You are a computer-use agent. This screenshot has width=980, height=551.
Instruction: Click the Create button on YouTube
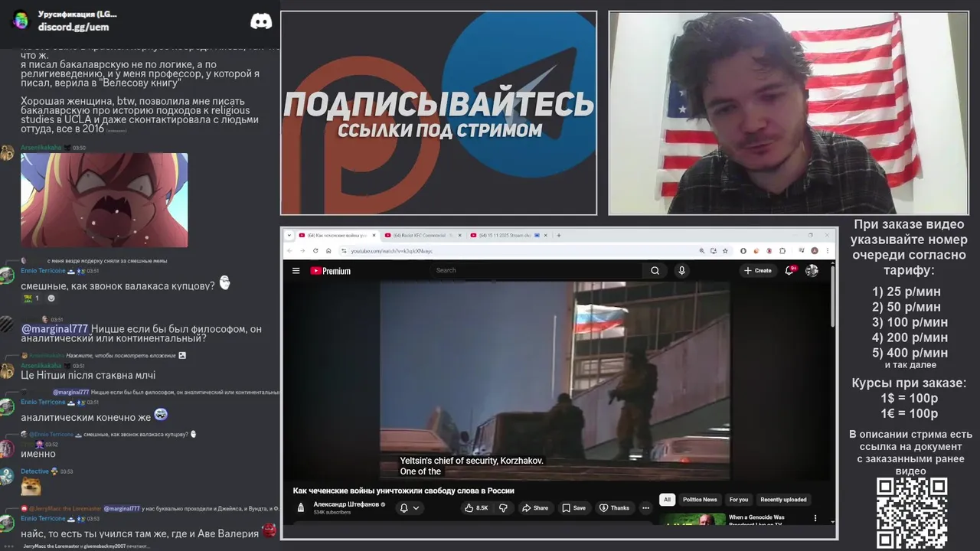click(x=758, y=270)
